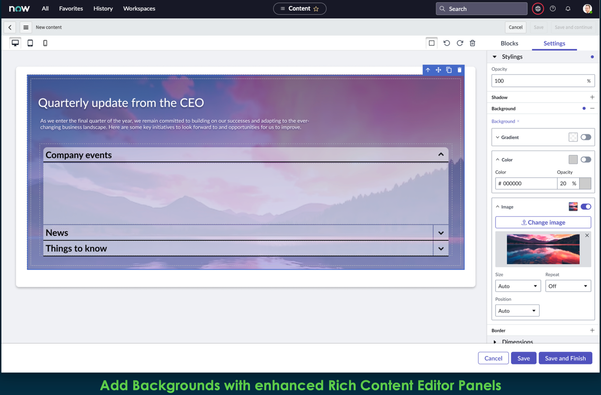Add a Border with the plus icon

coord(592,330)
